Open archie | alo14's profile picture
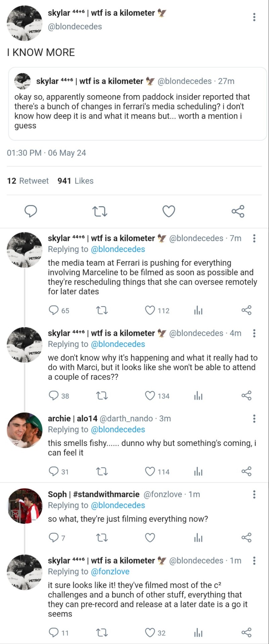269x644 pixels. click(25, 430)
